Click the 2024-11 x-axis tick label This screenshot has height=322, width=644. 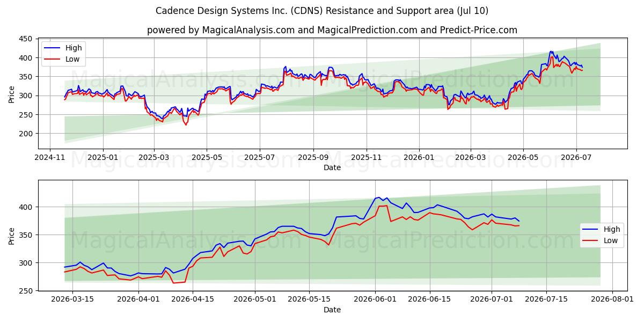point(50,157)
